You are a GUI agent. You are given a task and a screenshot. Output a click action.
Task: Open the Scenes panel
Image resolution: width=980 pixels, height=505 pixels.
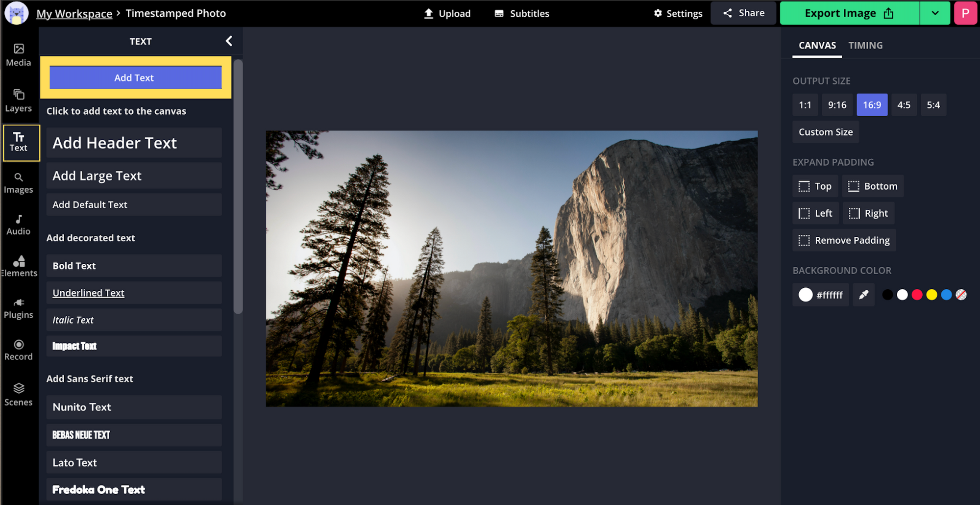pos(19,394)
